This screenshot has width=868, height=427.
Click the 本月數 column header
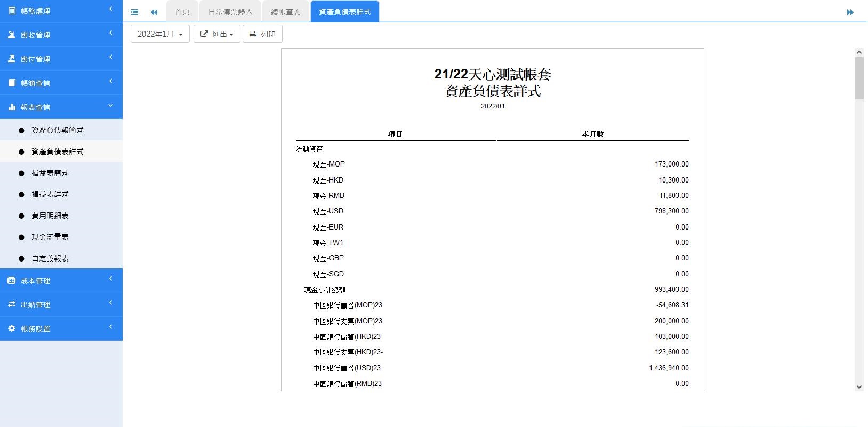592,134
